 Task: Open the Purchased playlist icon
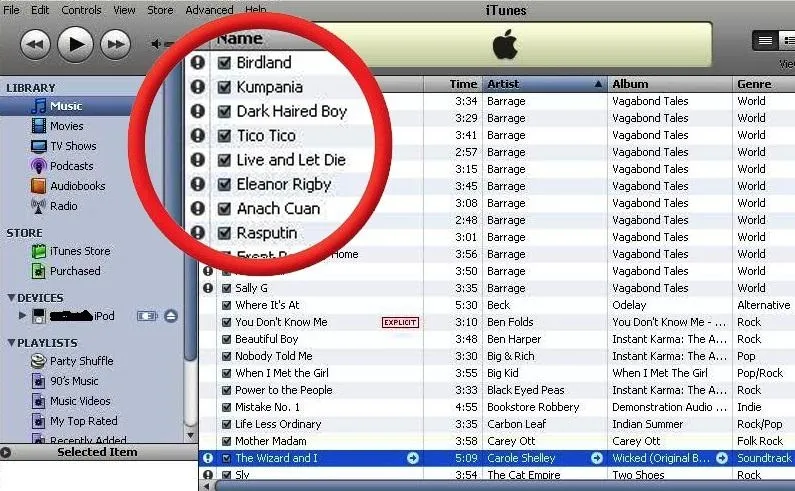(x=39, y=271)
